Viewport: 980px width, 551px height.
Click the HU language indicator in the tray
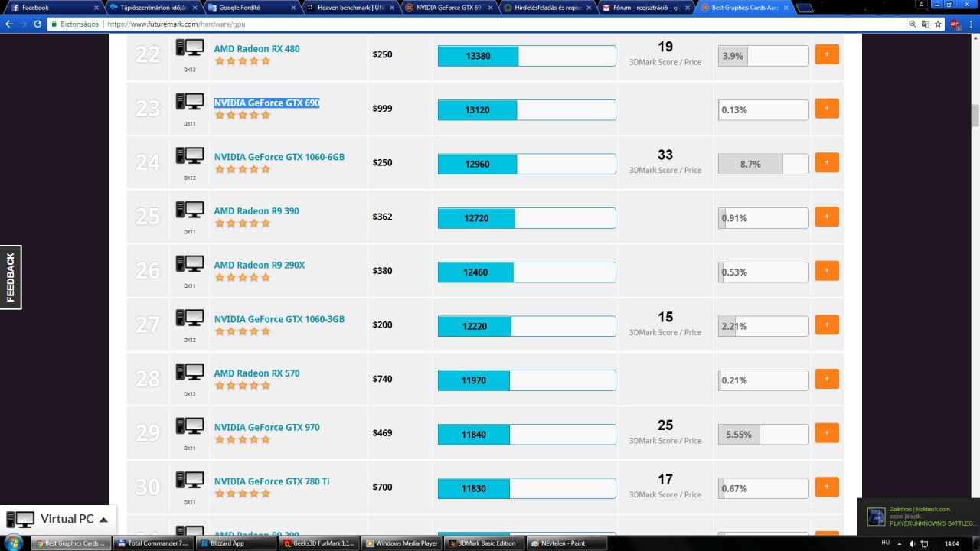[x=886, y=542]
